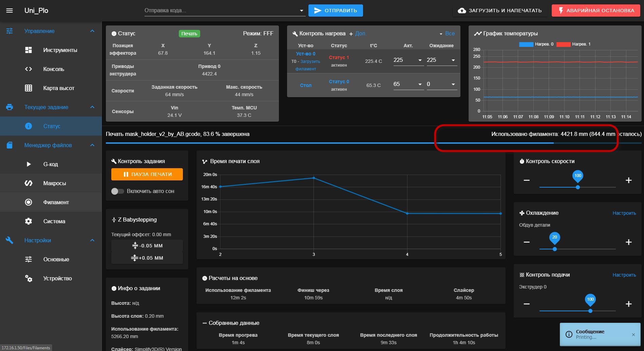Click АВАРИЙНАЯ ОСТАНОВКА button
This screenshot has height=351, width=644.
(596, 11)
